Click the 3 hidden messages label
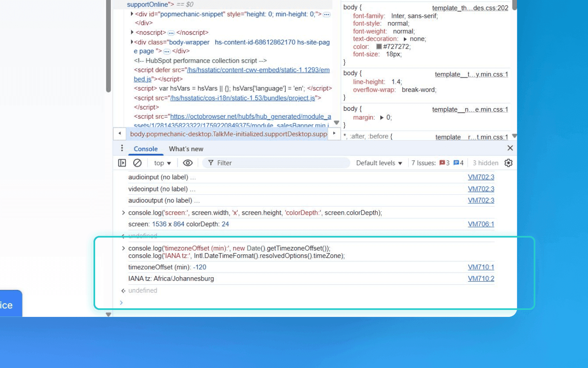This screenshot has width=588, height=368. pos(486,163)
